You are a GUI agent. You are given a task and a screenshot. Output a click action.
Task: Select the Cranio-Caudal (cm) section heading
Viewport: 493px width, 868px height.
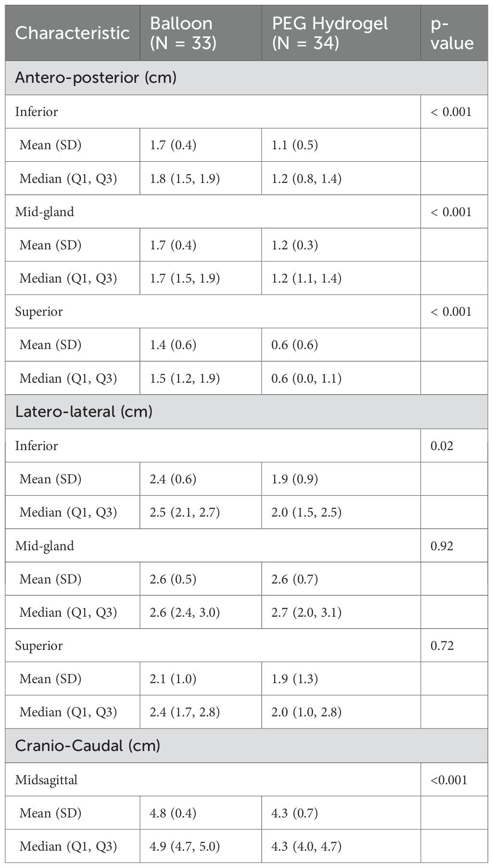[x=88, y=745]
